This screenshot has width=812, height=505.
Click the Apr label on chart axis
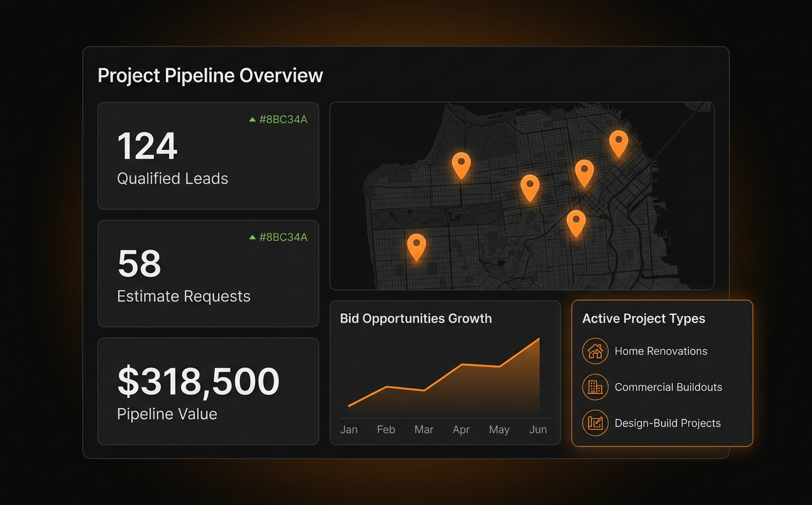(461, 429)
